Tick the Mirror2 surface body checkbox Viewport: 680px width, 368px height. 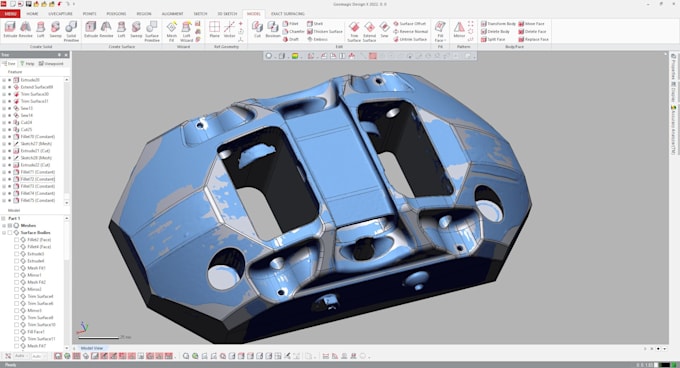[16, 289]
